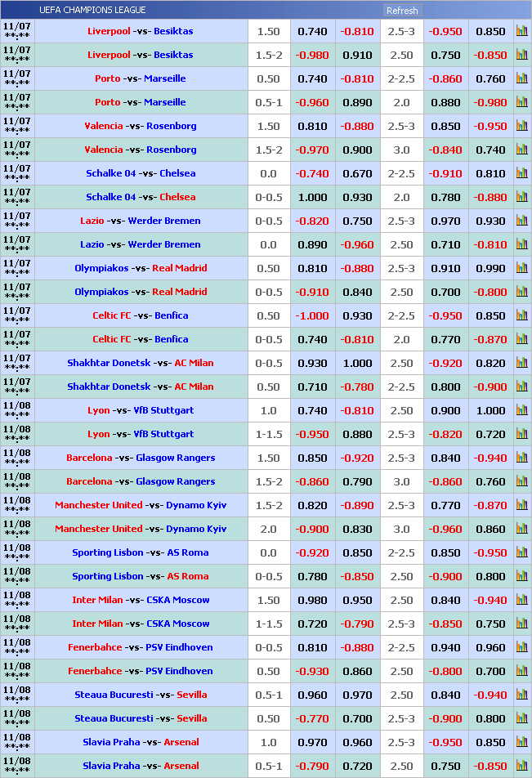The image size is (532, 778).
Task: Click 0.970 odds in Lazio vs Werder Bremen row
Action: point(445,221)
